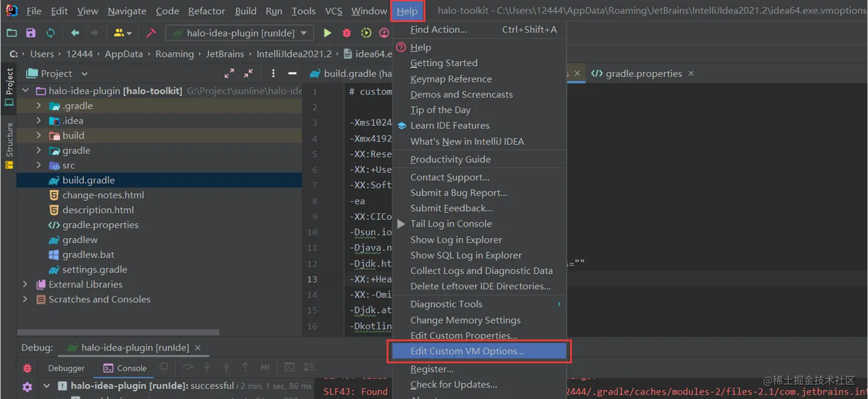Switch to the Console tab
Image resolution: width=868 pixels, height=399 pixels.
(x=125, y=368)
